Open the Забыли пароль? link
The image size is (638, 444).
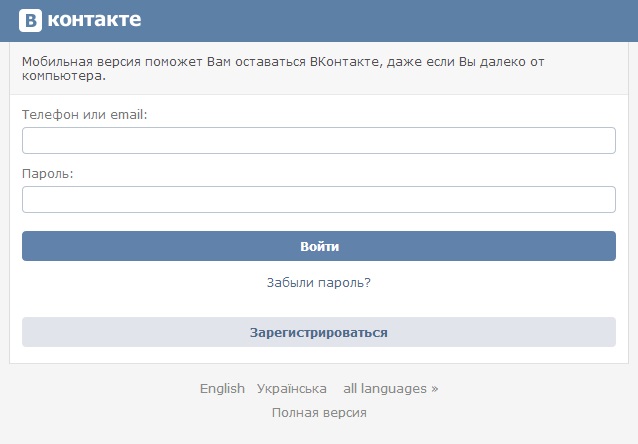(319, 282)
